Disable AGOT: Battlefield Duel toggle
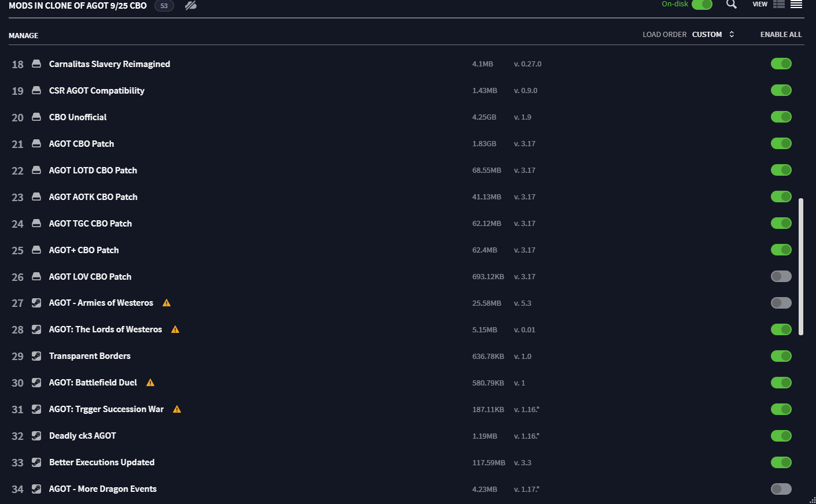The height and width of the screenshot is (504, 816). coord(781,383)
